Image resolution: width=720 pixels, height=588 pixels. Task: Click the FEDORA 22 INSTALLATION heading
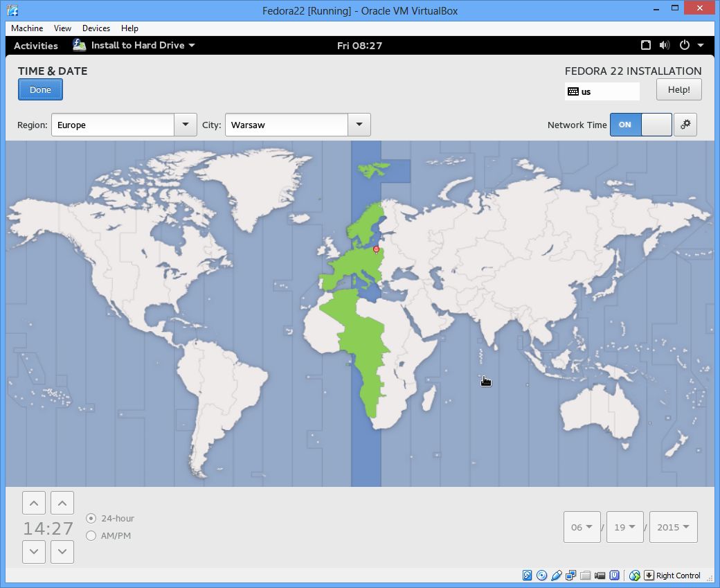point(633,71)
